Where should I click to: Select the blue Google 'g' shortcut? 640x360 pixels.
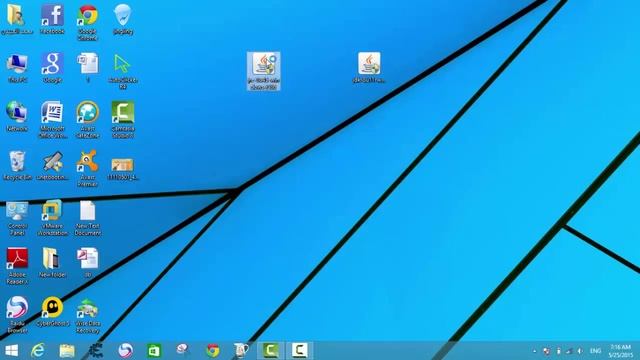[x=52, y=68]
